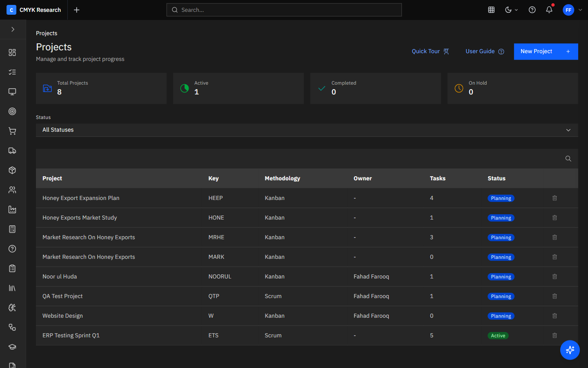Image resolution: width=588 pixels, height=368 pixels.
Task: Click the plus button beside CMYK Research
Action: click(x=76, y=10)
